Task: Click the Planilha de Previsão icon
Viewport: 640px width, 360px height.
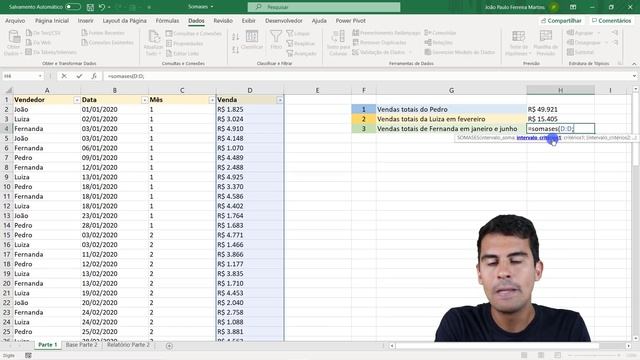Action: pyautogui.click(x=546, y=36)
